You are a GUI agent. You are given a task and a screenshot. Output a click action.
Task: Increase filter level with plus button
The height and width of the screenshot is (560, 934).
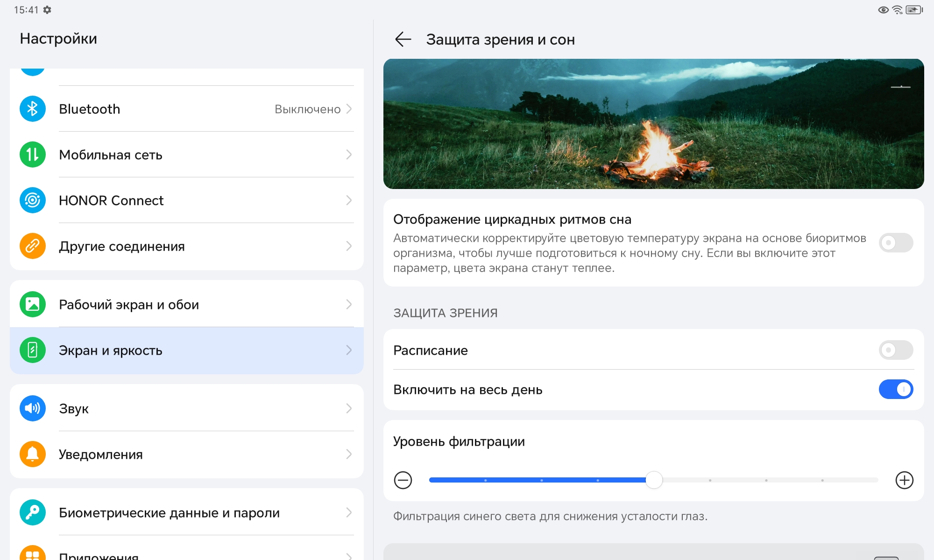point(904,480)
